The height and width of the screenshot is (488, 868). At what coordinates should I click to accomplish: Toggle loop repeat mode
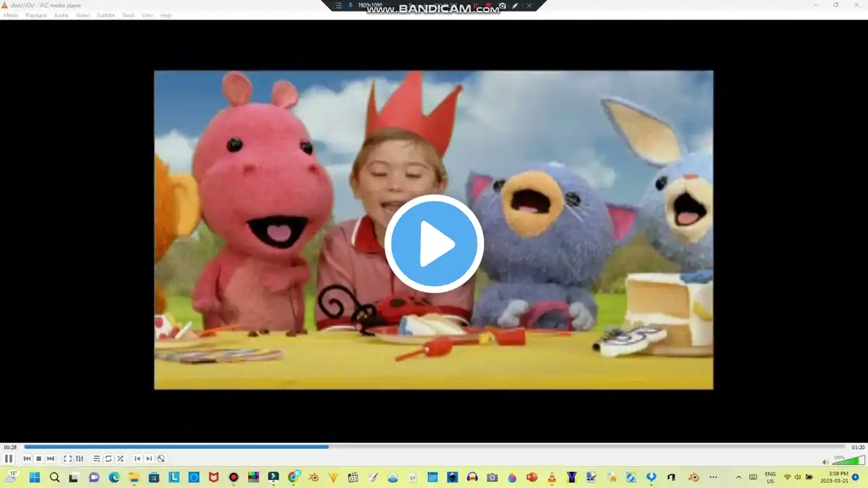108,459
